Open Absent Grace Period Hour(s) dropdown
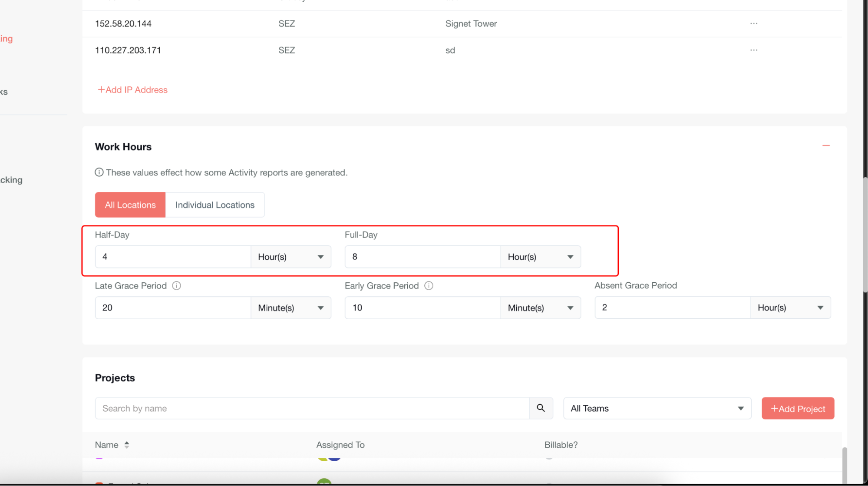The image size is (868, 486). (x=790, y=307)
